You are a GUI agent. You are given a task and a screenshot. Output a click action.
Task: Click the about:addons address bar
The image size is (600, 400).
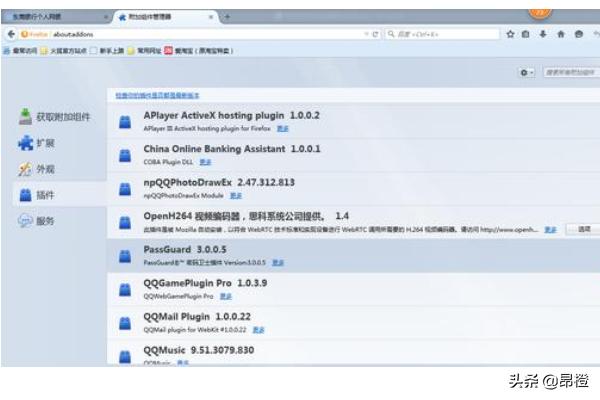click(191, 34)
